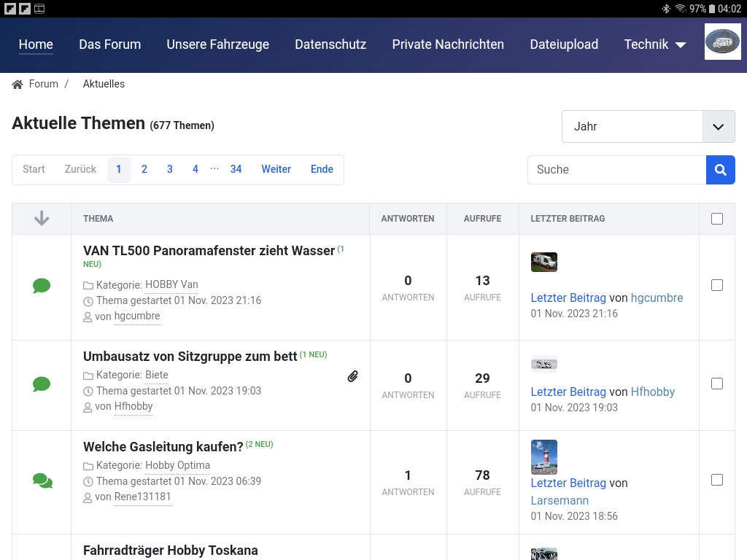Click the blue search magnifier button
The width and height of the screenshot is (747, 560).
720,170
